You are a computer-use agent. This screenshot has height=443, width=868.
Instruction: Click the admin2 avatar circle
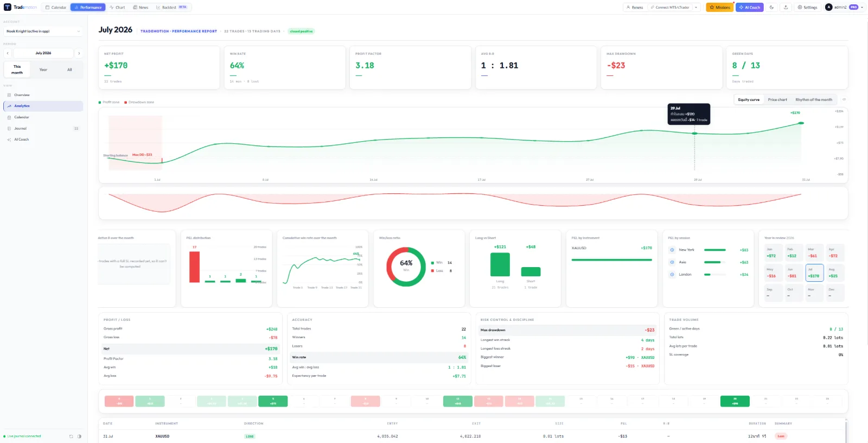tap(828, 7)
